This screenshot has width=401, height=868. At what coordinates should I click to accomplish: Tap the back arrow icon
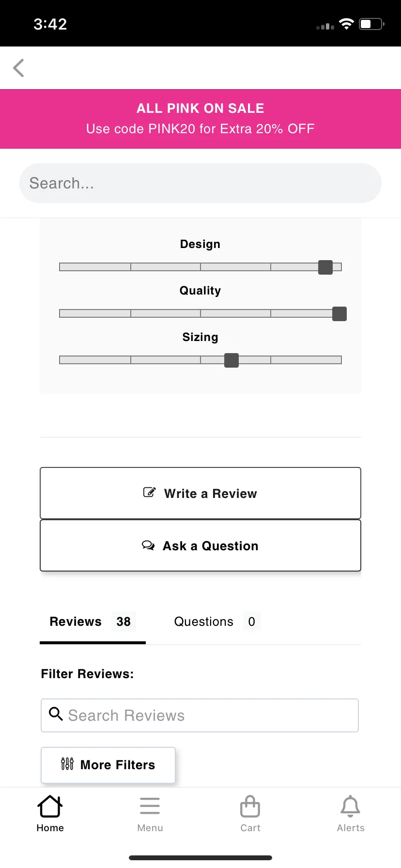pos(18,68)
